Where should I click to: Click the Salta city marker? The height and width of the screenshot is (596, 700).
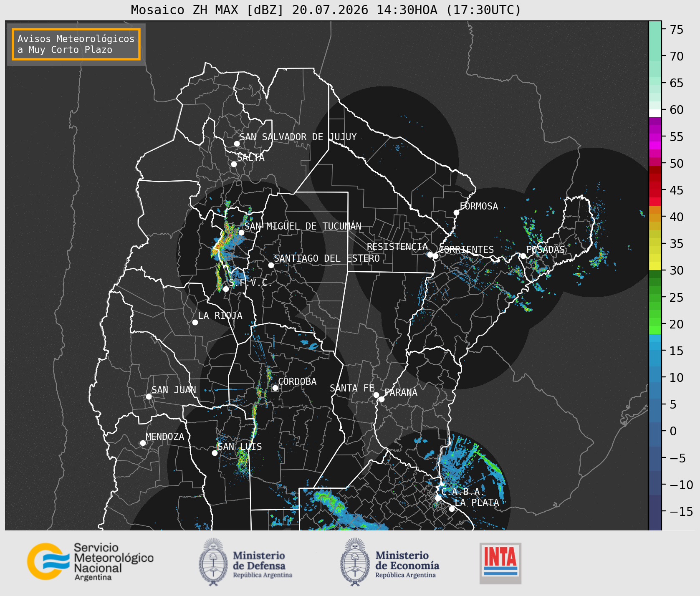tap(234, 164)
